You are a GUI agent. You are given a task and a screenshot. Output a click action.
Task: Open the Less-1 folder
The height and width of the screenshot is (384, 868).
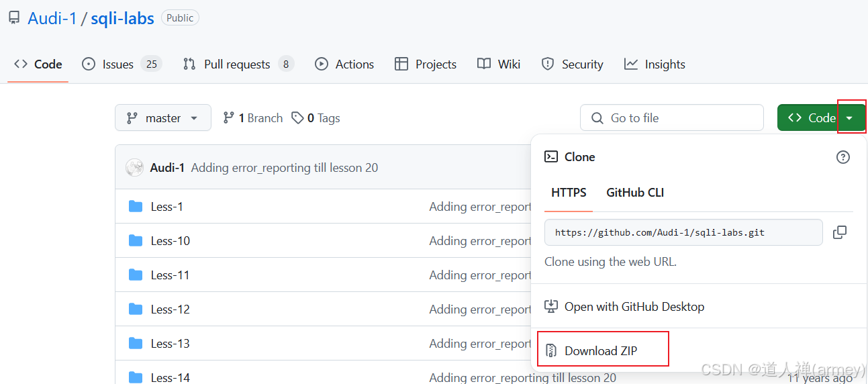(167, 207)
